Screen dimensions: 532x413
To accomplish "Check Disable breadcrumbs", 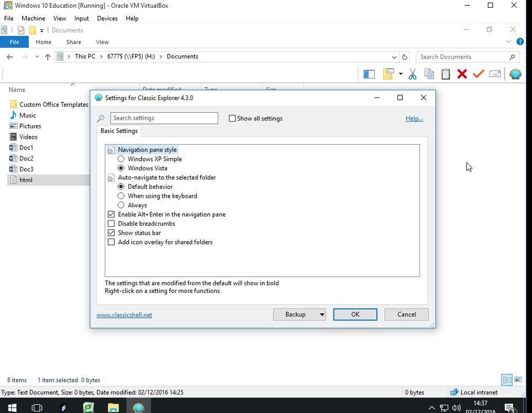I will click(x=111, y=224).
